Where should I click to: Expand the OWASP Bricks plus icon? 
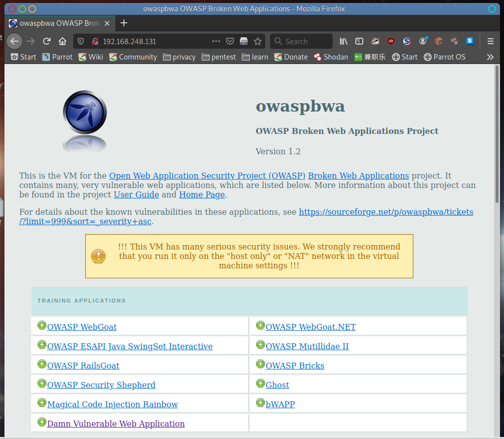click(x=260, y=364)
